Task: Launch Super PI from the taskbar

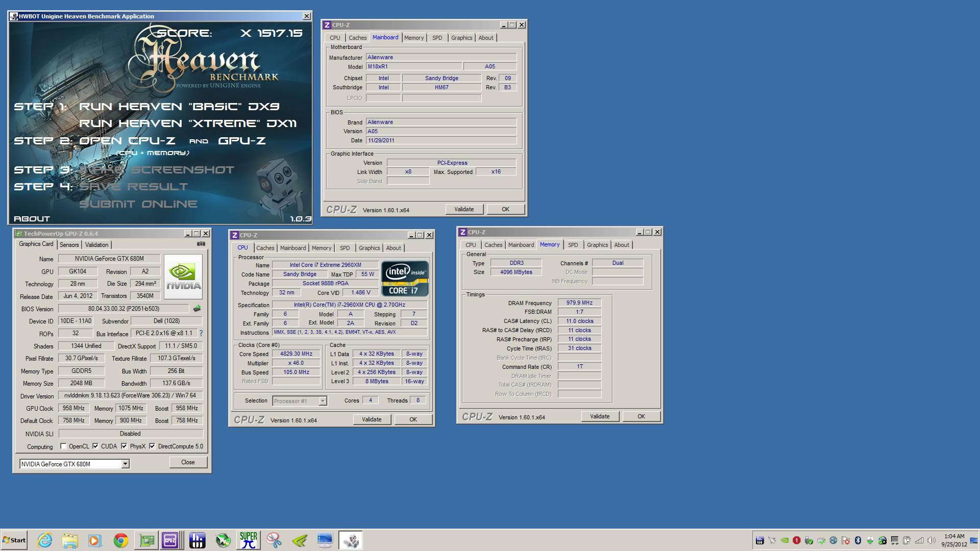Action: click(249, 540)
